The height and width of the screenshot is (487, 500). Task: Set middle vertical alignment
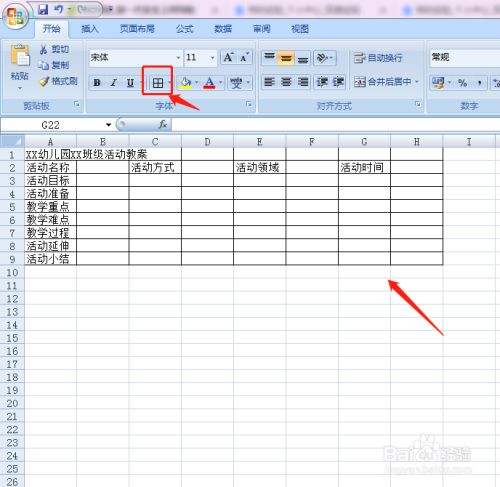286,58
